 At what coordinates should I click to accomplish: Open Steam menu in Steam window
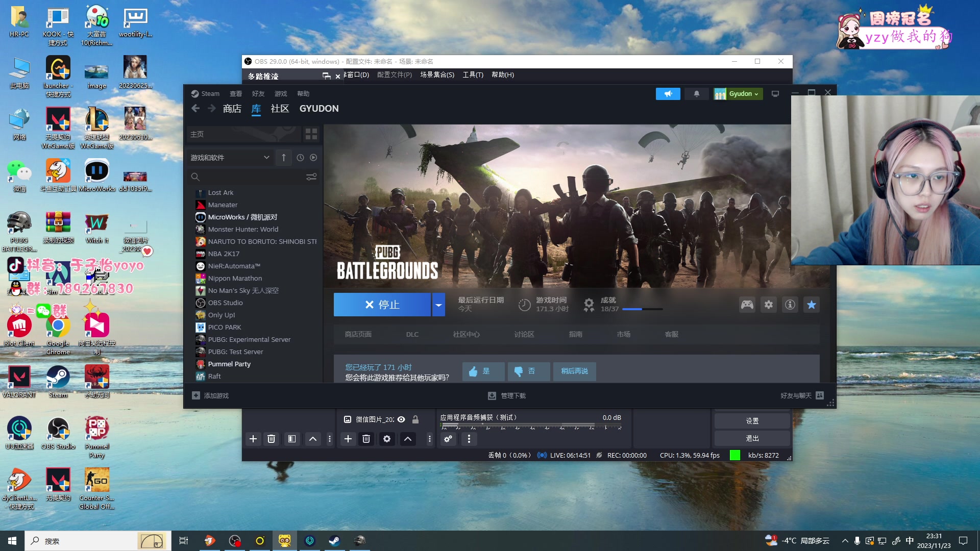pyautogui.click(x=205, y=94)
